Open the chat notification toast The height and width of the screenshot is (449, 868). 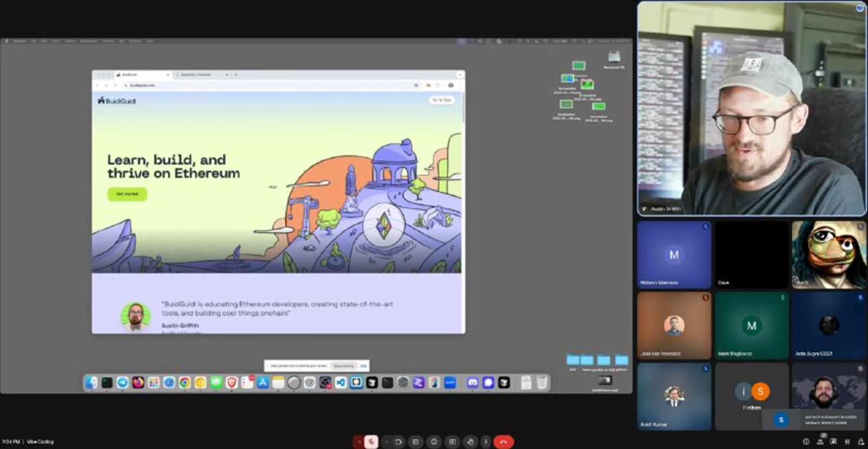814,420
